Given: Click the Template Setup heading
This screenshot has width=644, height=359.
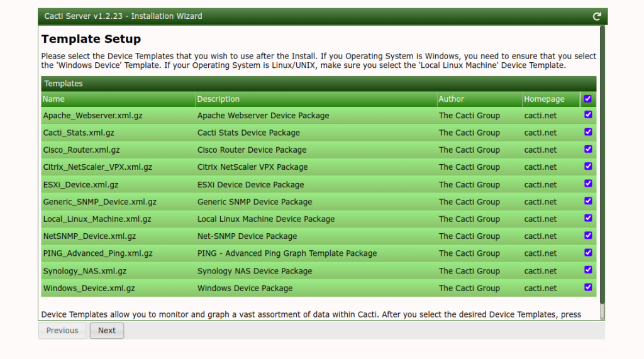Looking at the screenshot, I should tap(91, 39).
